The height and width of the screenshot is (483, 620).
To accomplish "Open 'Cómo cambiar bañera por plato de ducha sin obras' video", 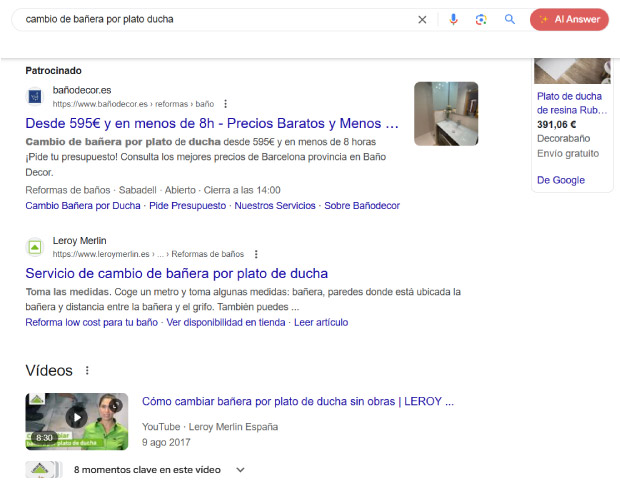I will click(x=298, y=402).
